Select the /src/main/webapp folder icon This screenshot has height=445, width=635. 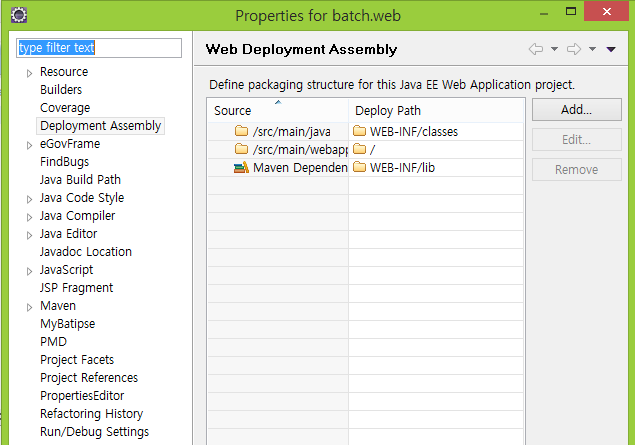pyautogui.click(x=241, y=149)
